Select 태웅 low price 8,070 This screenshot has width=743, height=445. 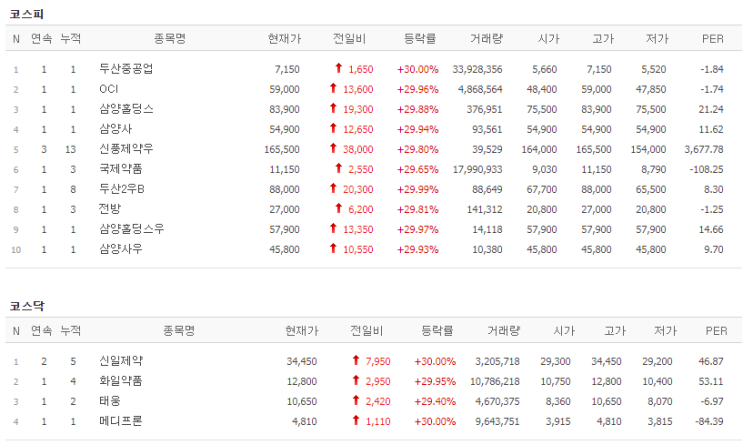pyautogui.click(x=660, y=401)
